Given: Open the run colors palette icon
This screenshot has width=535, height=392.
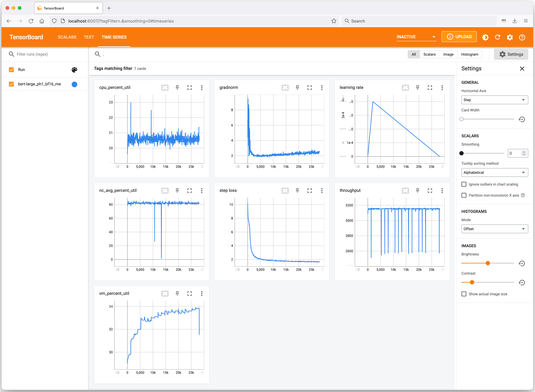Looking at the screenshot, I should tap(74, 70).
